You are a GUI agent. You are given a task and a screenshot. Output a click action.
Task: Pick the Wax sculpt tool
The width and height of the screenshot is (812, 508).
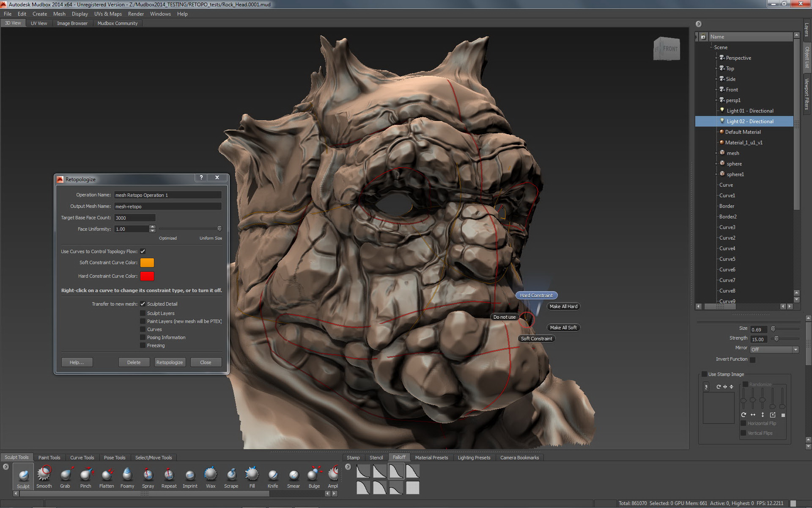point(211,475)
